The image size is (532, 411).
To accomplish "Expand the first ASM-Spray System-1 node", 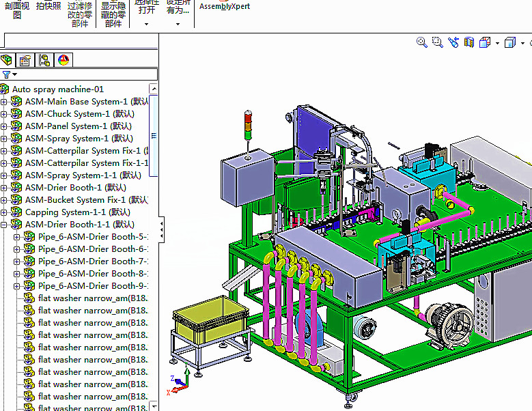I will point(3,139).
